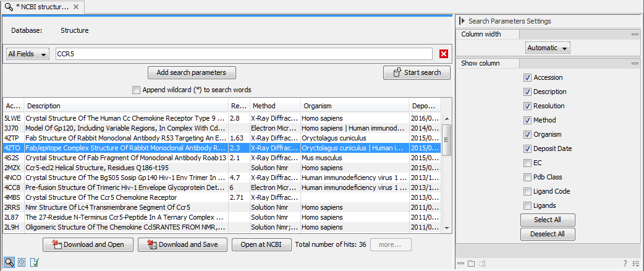
Task: Uncheck the Resolution column checkbox
Action: click(x=527, y=106)
